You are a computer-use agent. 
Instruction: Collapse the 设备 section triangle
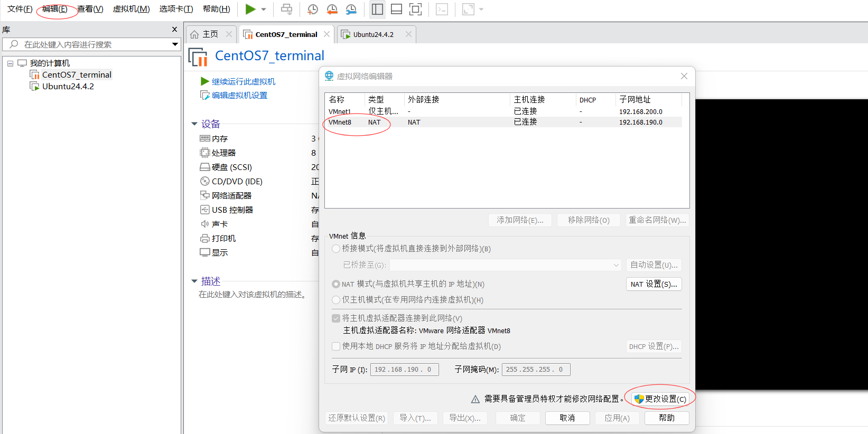pyautogui.click(x=194, y=124)
